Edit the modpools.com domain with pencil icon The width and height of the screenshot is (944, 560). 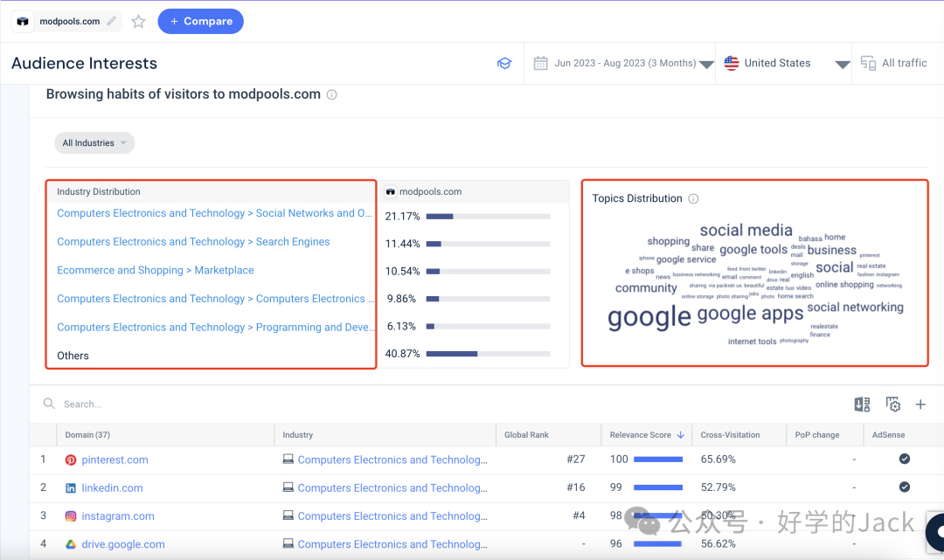(x=111, y=21)
